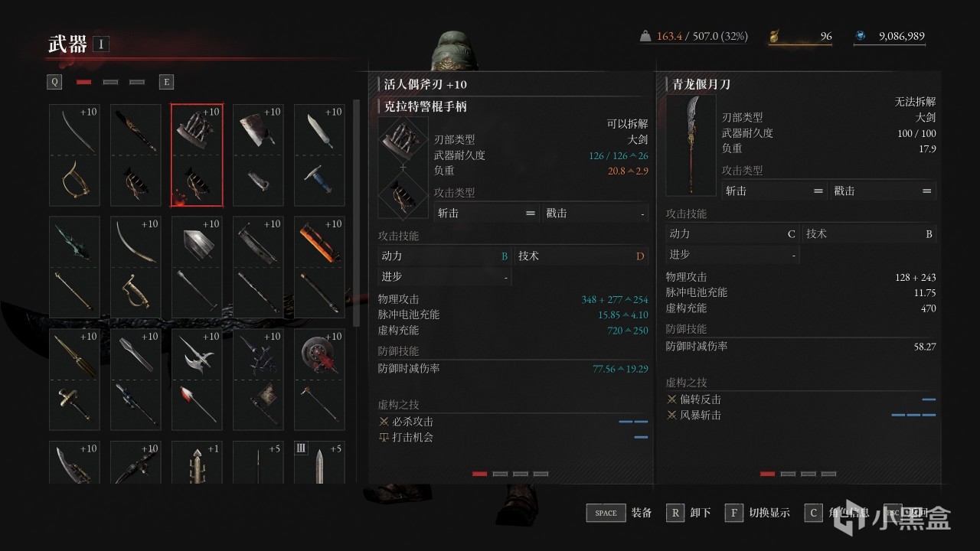Open C character info button
The image size is (980, 551).
(836, 513)
